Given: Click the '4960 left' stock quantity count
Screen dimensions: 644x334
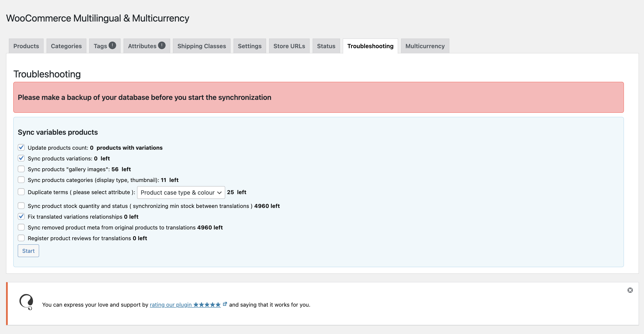Looking at the screenshot, I should (x=267, y=206).
